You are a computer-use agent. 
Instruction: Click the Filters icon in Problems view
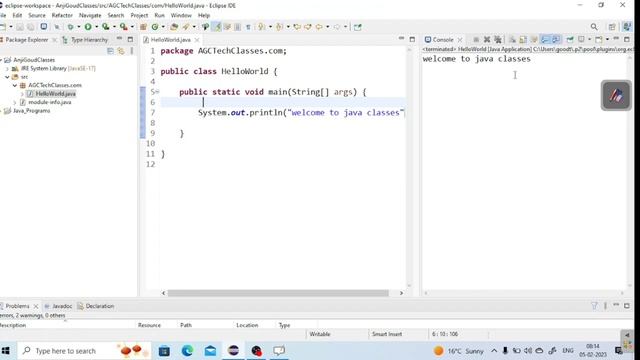[x=594, y=306]
